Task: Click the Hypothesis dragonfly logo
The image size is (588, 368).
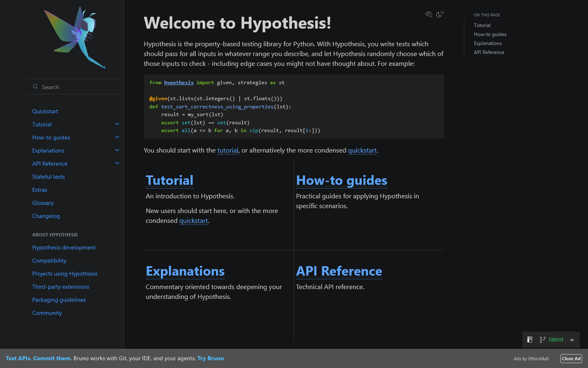Action: [75, 38]
